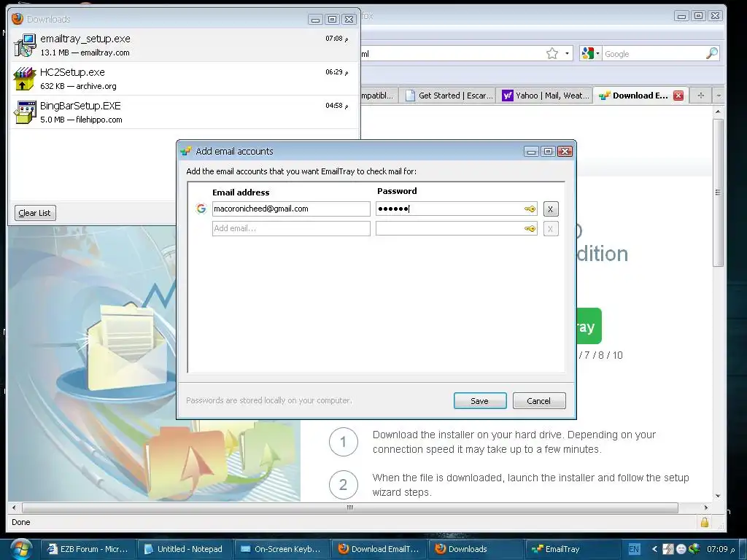This screenshot has height=560, width=747.
Task: Open Google search engine selector dropdown
Action: 589,53
